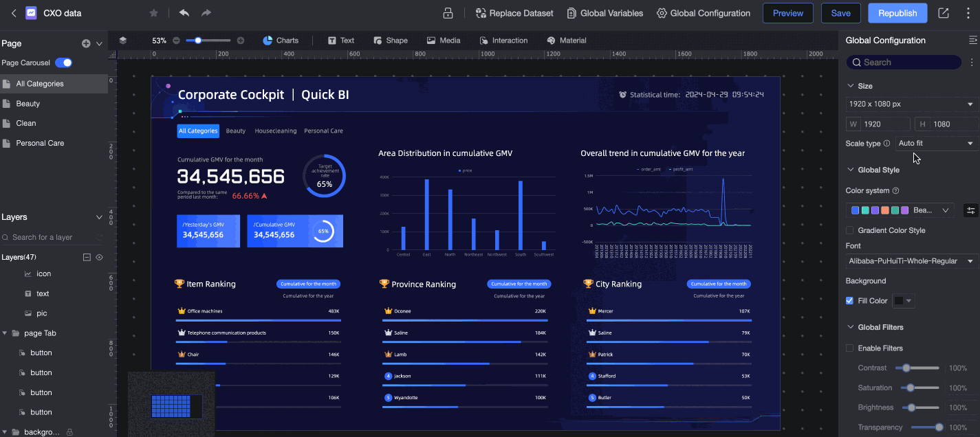Click the share/export icon beside Republish

click(944, 13)
